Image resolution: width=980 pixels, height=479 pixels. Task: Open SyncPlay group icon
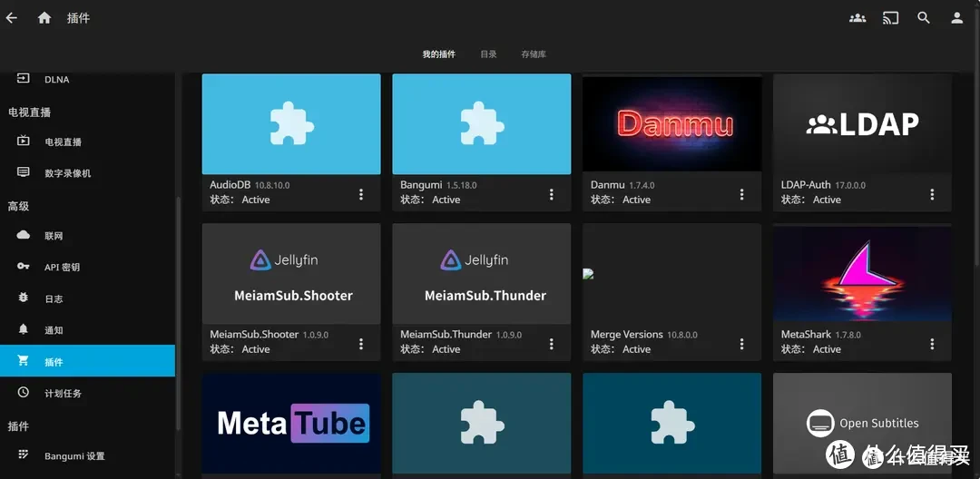(857, 18)
